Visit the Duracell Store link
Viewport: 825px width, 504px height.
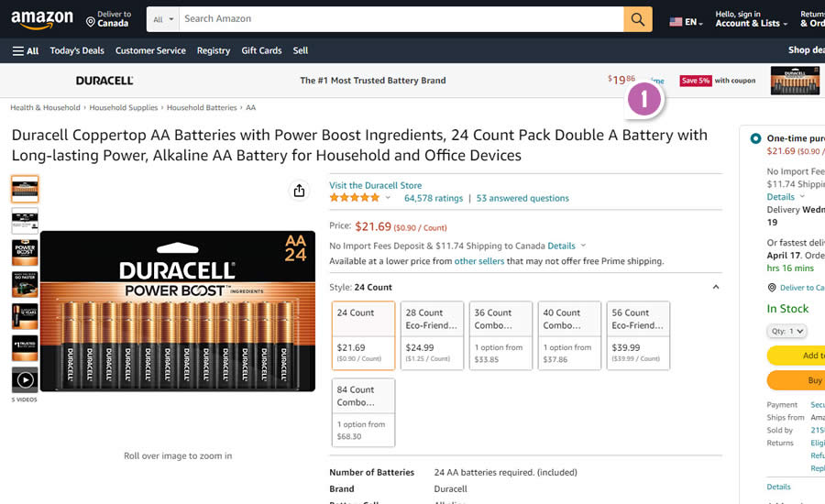click(x=375, y=185)
